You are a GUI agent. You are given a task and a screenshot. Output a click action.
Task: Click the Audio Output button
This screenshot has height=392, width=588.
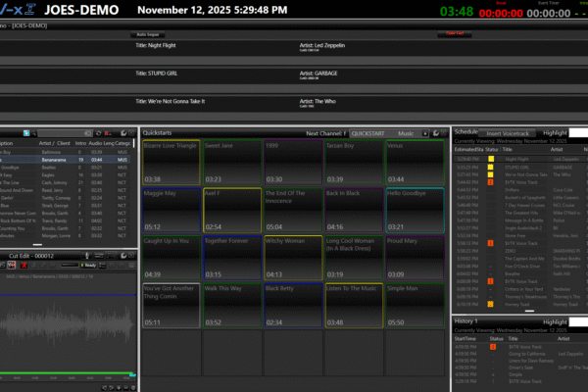point(148,33)
